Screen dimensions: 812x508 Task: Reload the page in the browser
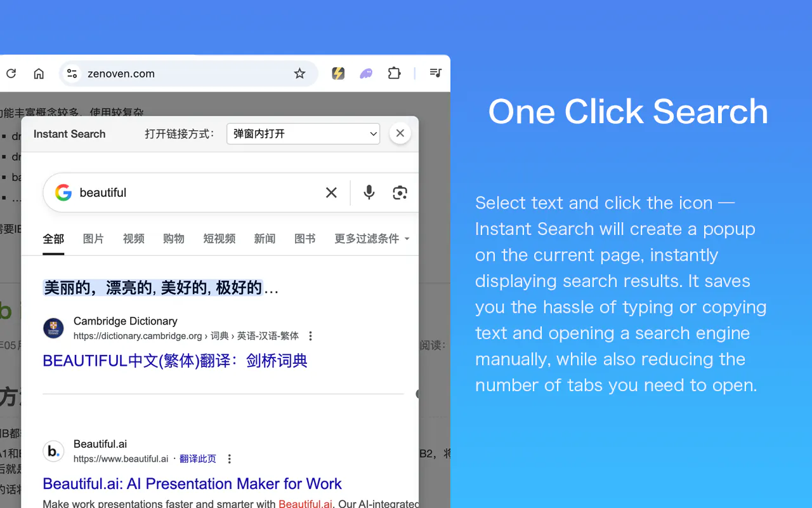tap(11, 74)
